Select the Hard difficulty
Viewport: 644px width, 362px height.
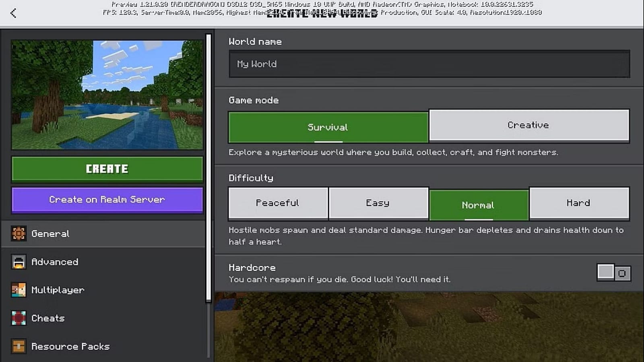[578, 203]
